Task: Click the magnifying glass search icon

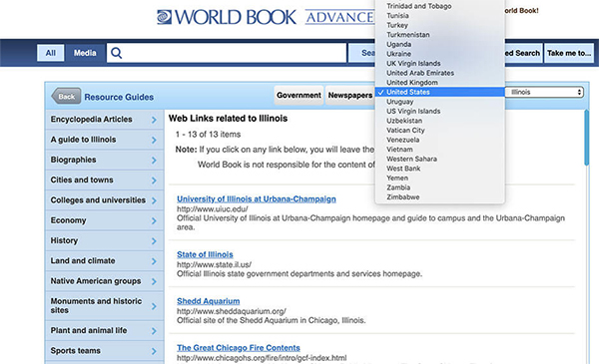Action: [x=116, y=53]
